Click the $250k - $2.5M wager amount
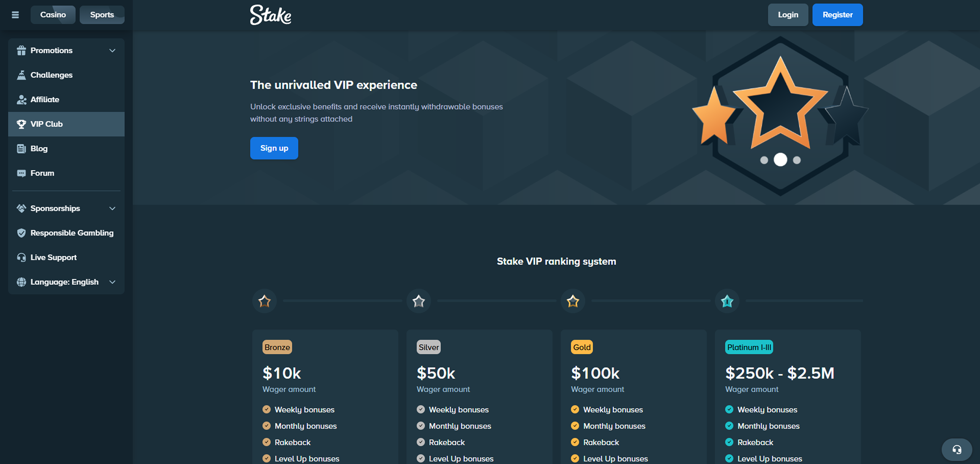Image resolution: width=980 pixels, height=464 pixels. (780, 373)
